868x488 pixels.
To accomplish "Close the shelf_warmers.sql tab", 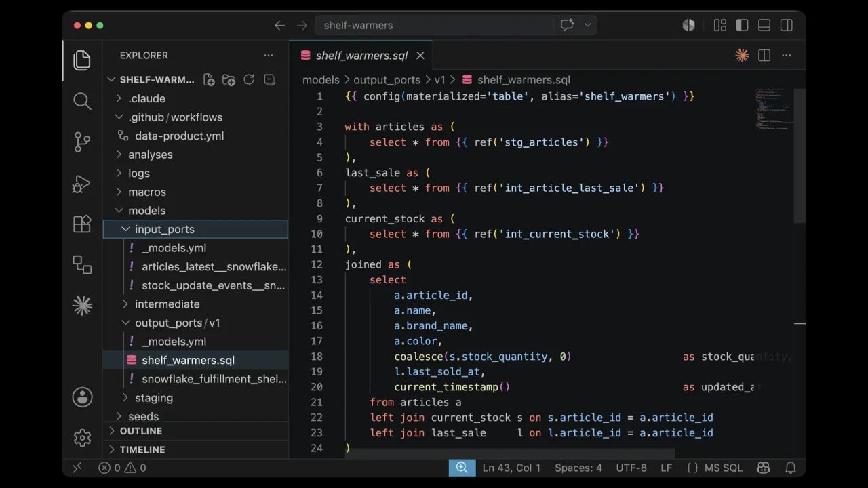I will point(420,56).
